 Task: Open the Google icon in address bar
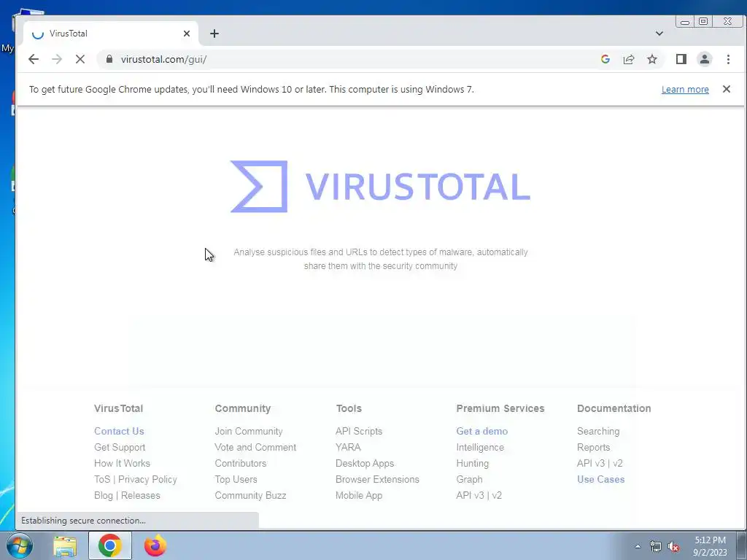[x=605, y=59]
